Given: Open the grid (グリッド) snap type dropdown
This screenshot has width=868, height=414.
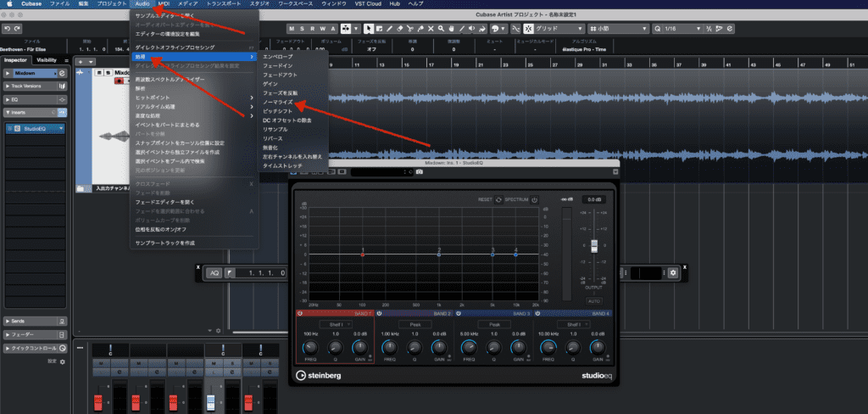Looking at the screenshot, I should coord(559,28).
